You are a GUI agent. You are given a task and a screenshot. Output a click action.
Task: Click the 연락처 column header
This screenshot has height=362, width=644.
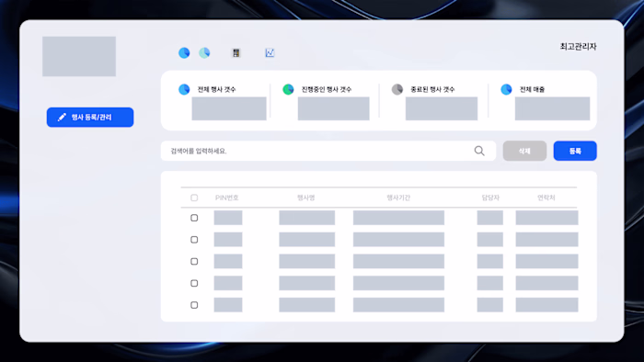tap(546, 198)
